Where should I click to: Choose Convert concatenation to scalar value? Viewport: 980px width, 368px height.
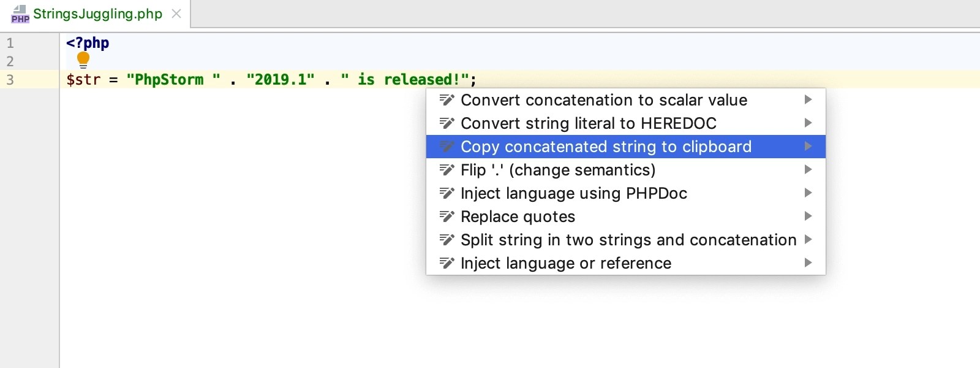click(x=626, y=100)
